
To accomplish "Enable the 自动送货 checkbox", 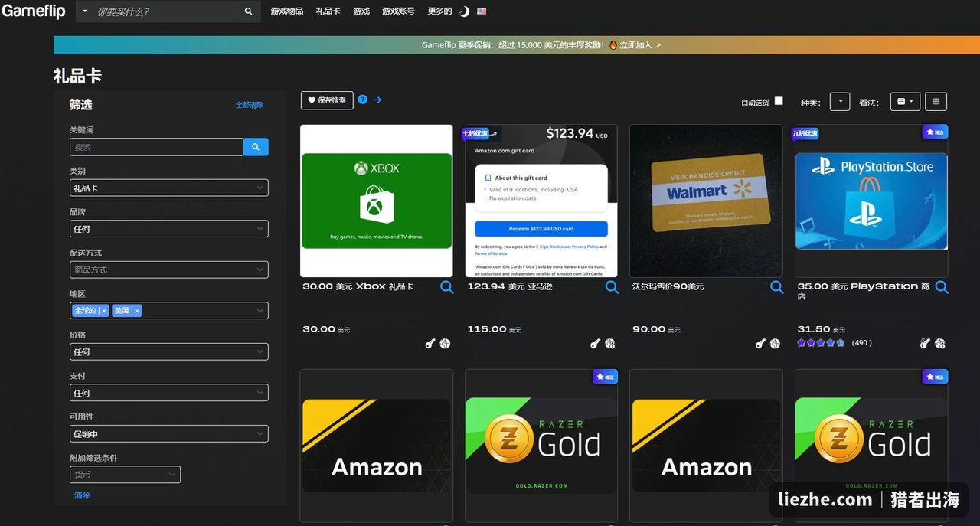I will 779,101.
